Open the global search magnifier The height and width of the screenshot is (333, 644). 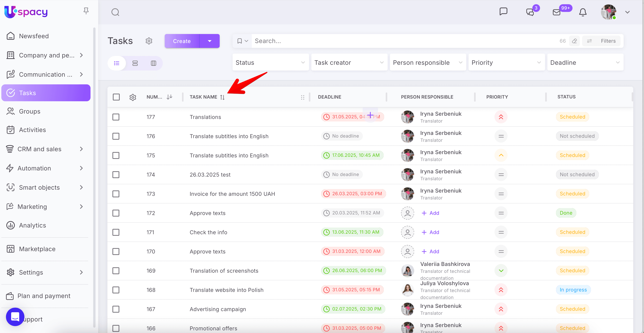(x=115, y=12)
